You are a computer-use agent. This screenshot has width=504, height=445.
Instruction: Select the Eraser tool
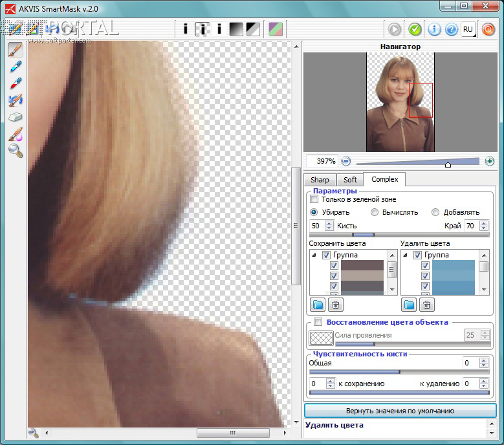pos(15,116)
